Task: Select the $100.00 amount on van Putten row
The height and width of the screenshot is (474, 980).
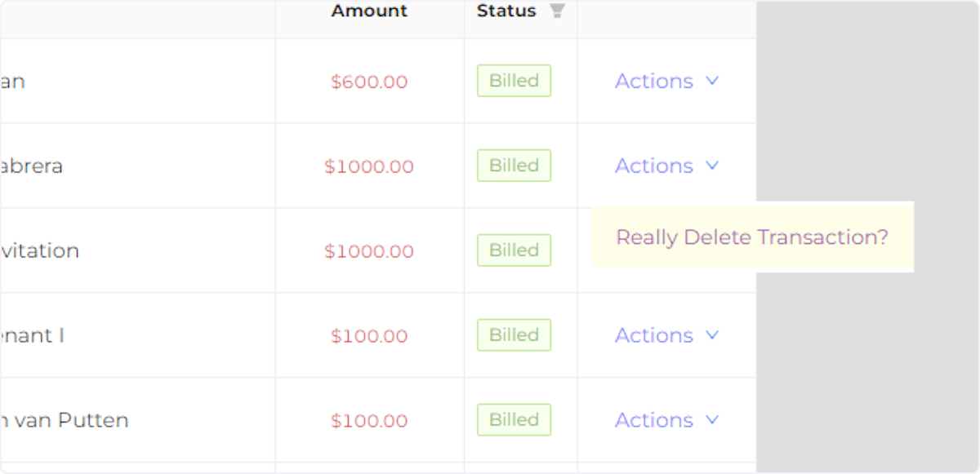Action: click(x=368, y=420)
